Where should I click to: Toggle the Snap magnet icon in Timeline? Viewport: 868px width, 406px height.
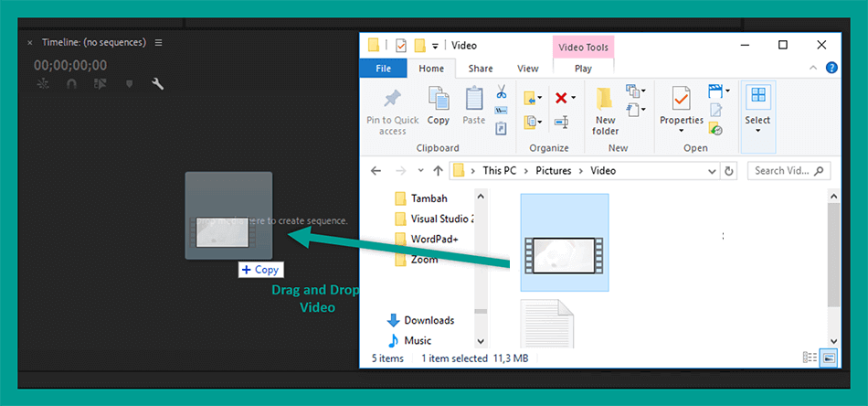[x=71, y=83]
